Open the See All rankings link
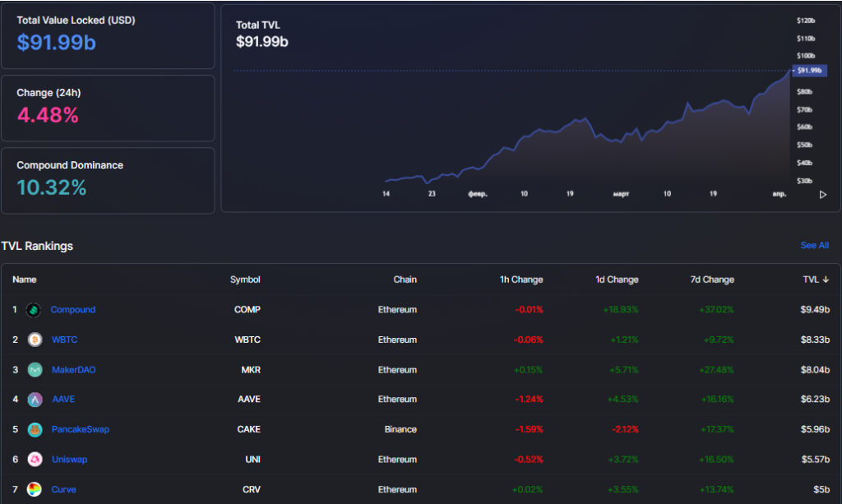 (814, 246)
